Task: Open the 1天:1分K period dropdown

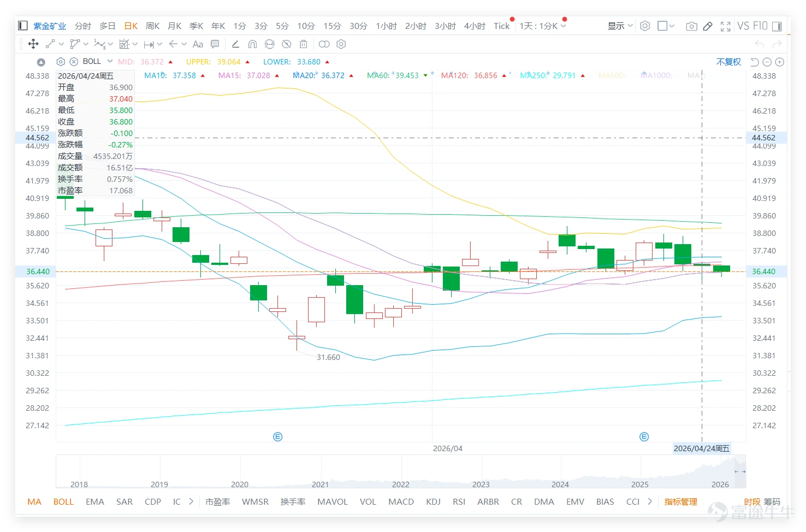Action: (543, 26)
